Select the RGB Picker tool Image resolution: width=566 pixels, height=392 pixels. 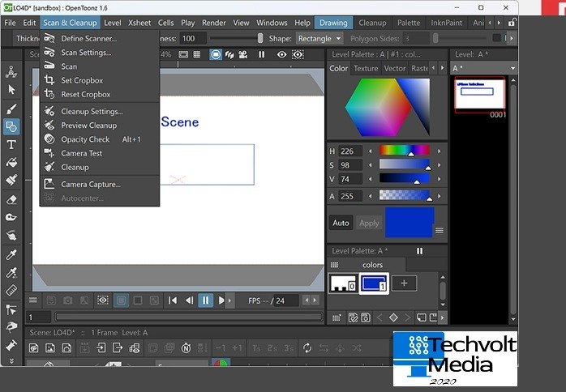pyautogui.click(x=11, y=272)
